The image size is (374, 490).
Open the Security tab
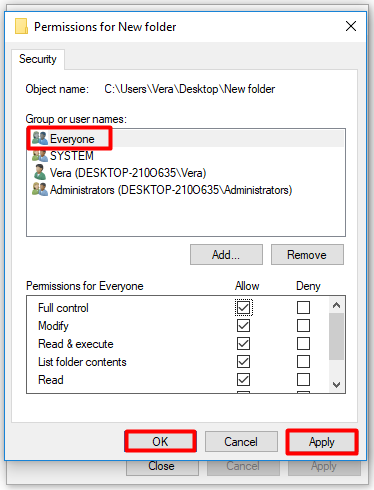[x=38, y=59]
